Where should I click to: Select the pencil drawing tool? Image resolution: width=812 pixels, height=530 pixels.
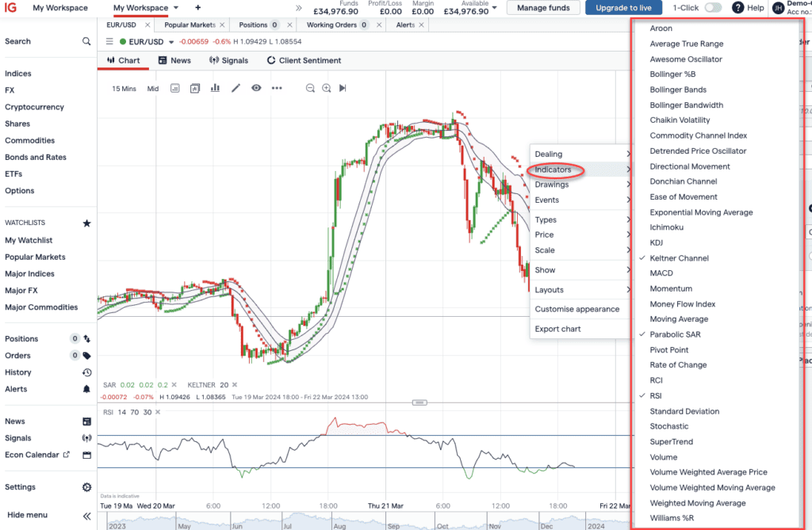[236, 88]
